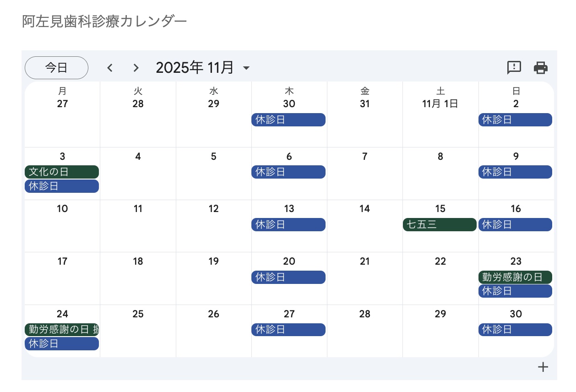Open 休診日 event on November 30
This screenshot has width=576, height=392.
pos(515,330)
